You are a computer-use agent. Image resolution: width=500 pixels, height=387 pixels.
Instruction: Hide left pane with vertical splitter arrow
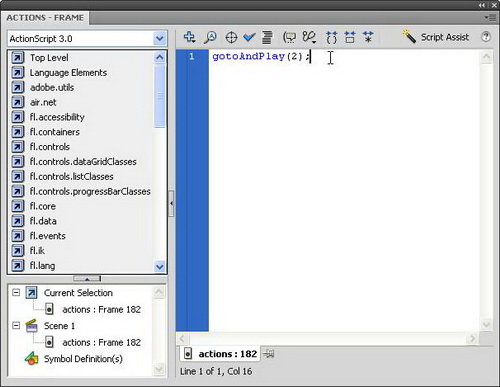(x=171, y=203)
